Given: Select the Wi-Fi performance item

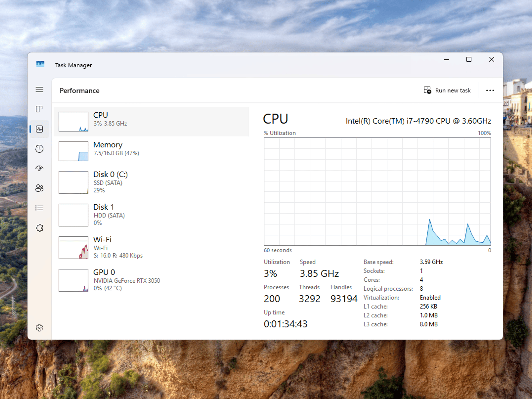Looking at the screenshot, I should (x=151, y=248).
